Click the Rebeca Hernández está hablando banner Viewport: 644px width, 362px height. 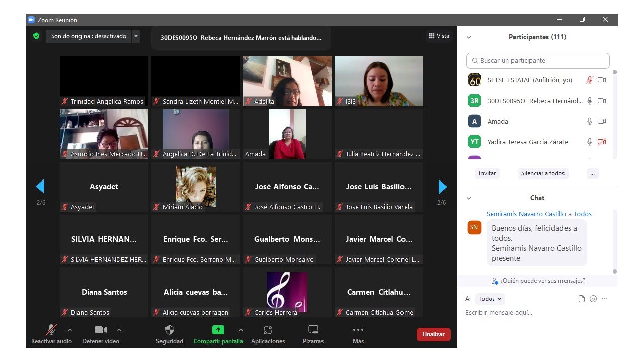click(x=241, y=38)
